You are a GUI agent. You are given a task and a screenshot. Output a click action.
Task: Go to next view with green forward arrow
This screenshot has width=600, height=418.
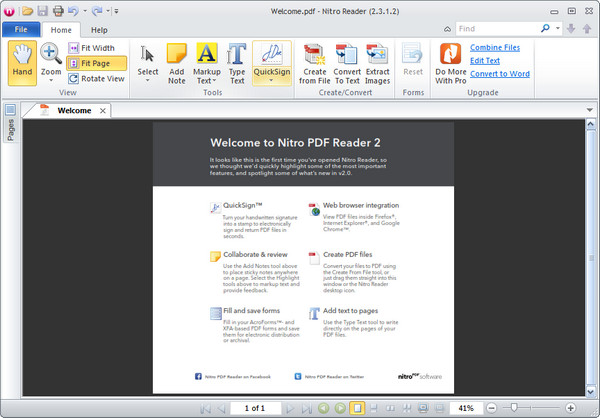coord(340,408)
